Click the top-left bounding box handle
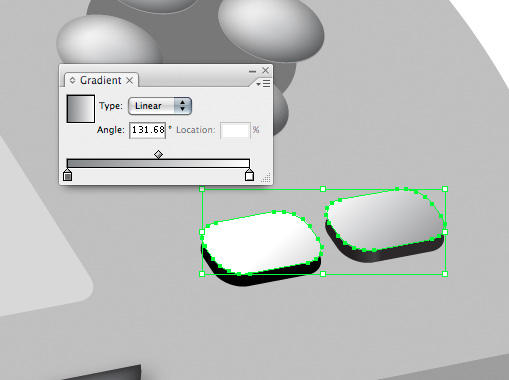Screen dimensions: 509x380 click(x=202, y=189)
